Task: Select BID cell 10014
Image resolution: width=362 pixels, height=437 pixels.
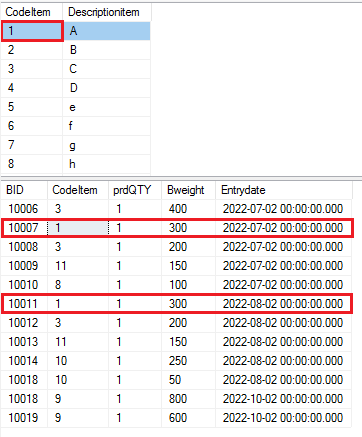Action: coord(24,361)
